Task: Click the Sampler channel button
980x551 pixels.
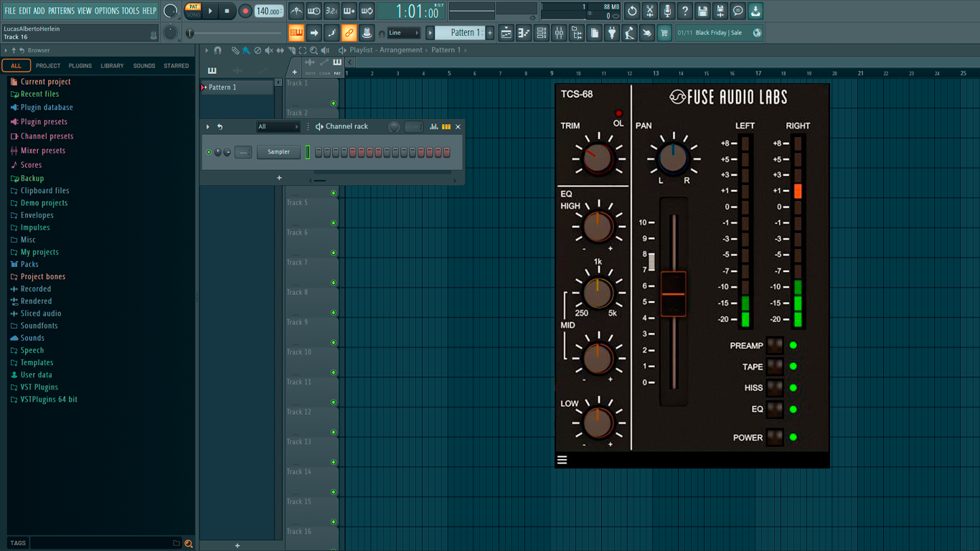Action: click(279, 152)
